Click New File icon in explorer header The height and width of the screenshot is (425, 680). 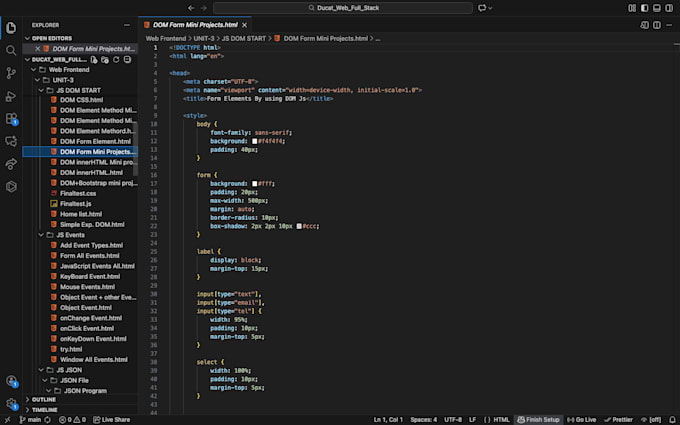tap(94, 59)
